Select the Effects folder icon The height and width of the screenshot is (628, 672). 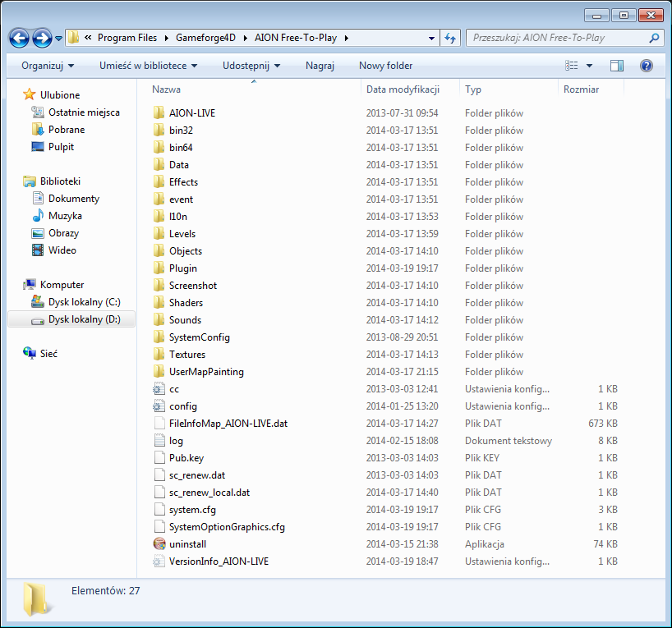[159, 181]
